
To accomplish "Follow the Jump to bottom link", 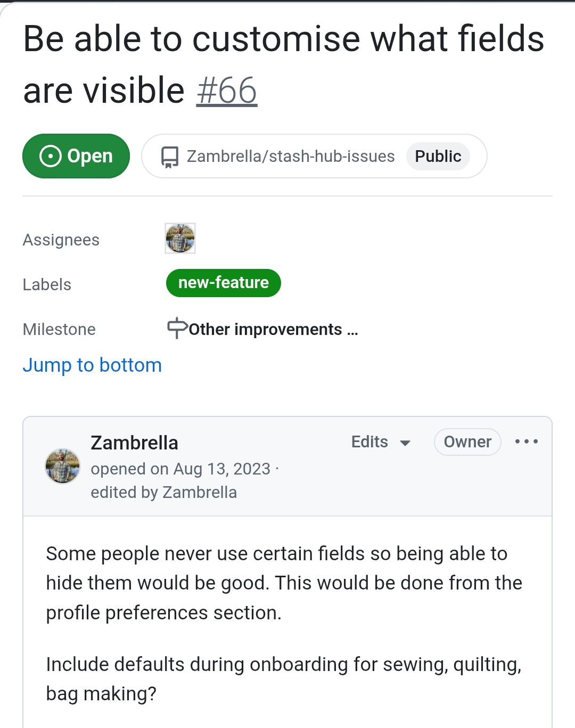I will (x=92, y=365).
